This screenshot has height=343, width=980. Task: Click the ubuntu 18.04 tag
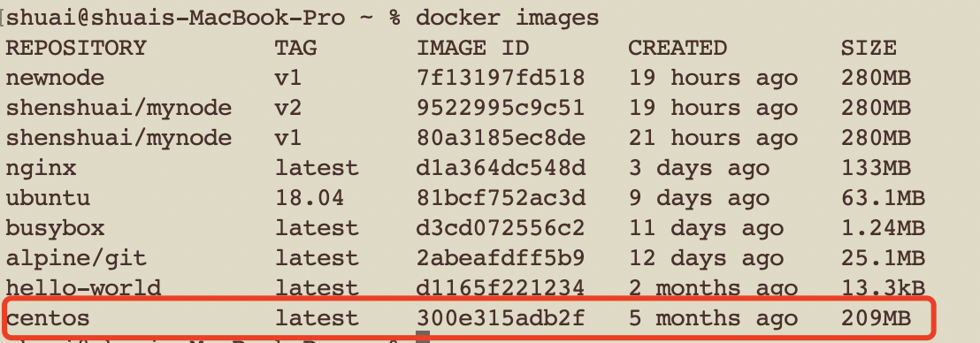point(310,198)
